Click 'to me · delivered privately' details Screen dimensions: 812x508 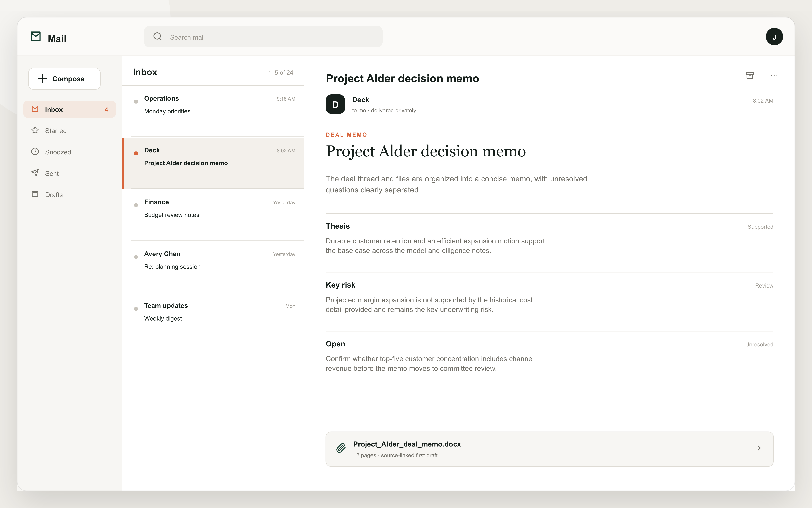click(384, 111)
